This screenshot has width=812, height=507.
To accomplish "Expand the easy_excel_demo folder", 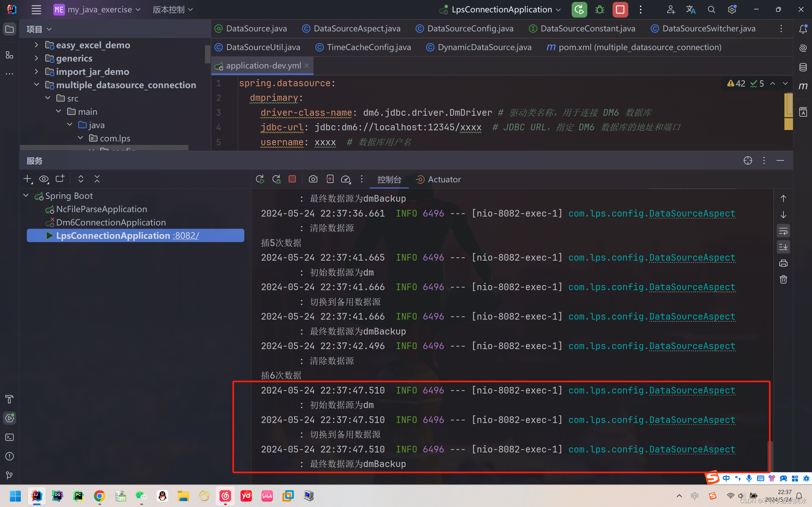I will 36,45.
